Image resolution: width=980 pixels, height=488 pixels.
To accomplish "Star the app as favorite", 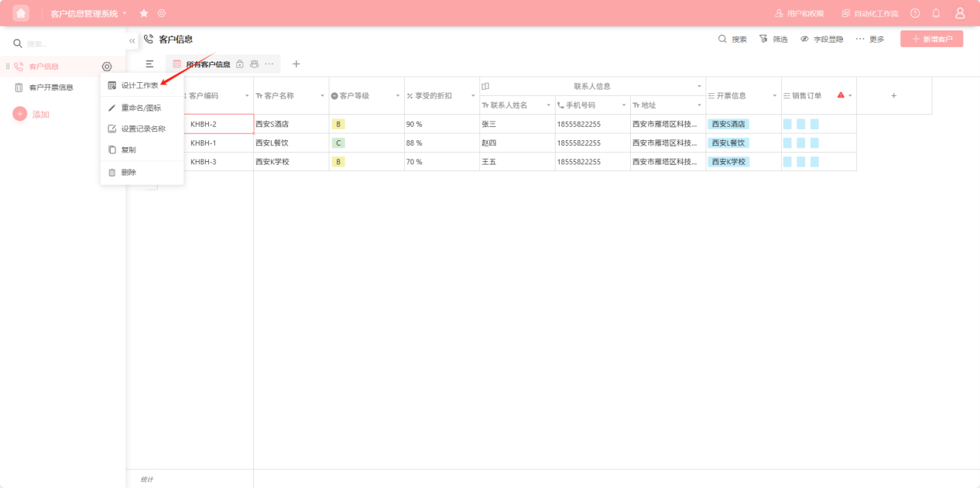I will tap(144, 13).
